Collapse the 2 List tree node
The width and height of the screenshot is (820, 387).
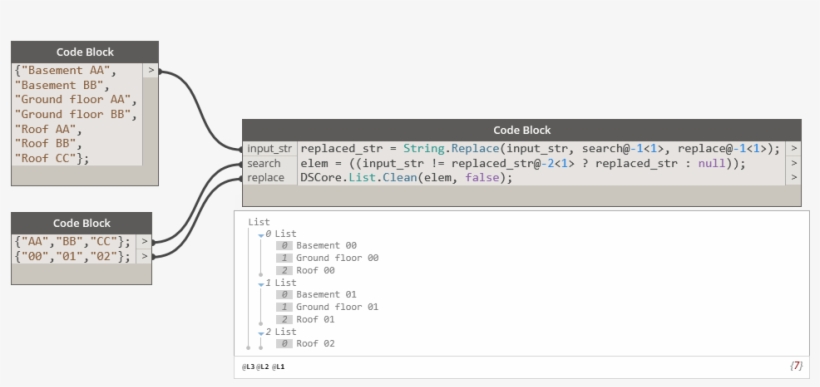[261, 333]
